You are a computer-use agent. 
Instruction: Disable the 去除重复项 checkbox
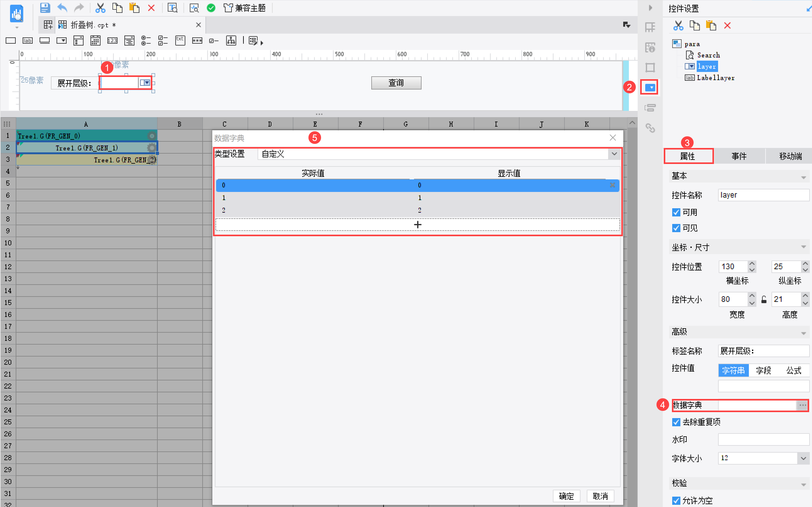click(676, 422)
